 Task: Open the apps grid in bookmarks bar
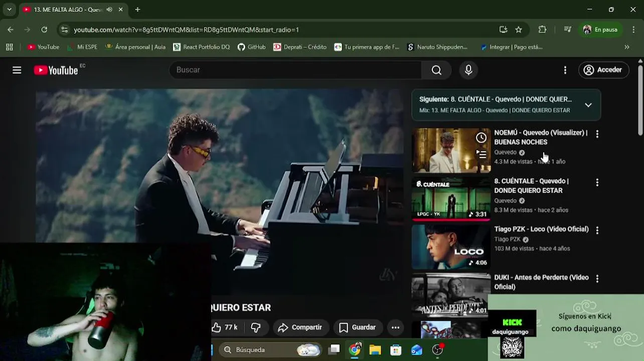(x=9, y=47)
